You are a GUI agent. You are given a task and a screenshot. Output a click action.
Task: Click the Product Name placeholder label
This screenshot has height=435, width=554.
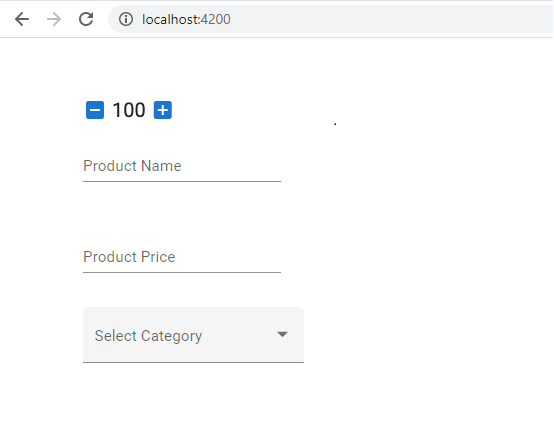click(x=132, y=166)
